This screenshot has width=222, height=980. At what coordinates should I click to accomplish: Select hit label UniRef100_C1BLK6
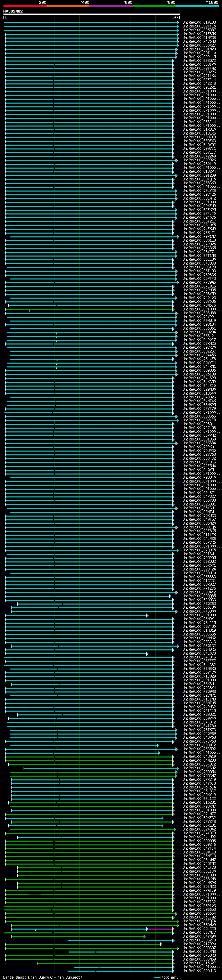[x=199, y=133]
